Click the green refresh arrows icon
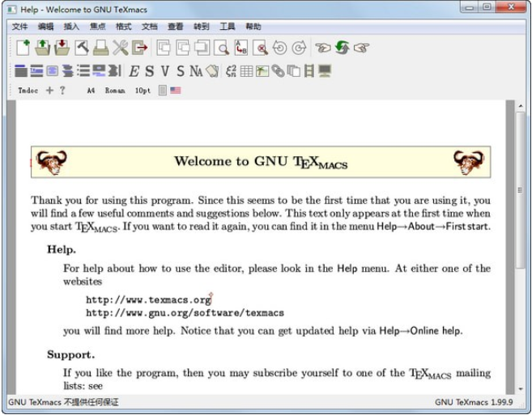Screen dimensions: 532x415 (x=342, y=48)
